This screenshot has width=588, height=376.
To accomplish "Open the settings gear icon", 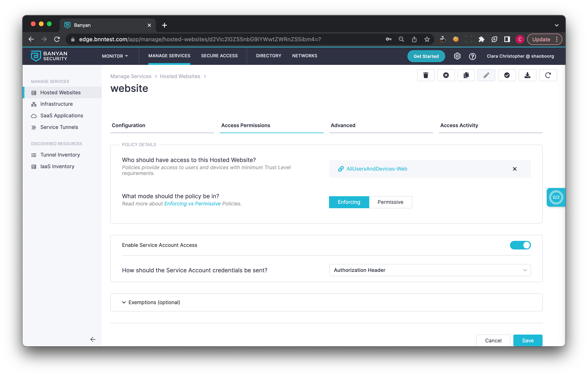I will pyautogui.click(x=457, y=56).
